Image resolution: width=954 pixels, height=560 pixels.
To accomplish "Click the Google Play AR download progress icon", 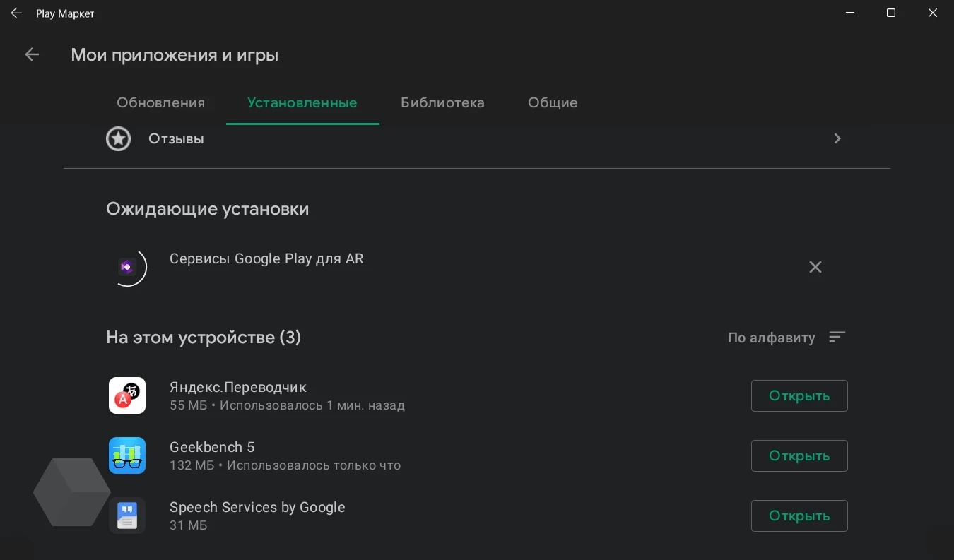I will 128,267.
